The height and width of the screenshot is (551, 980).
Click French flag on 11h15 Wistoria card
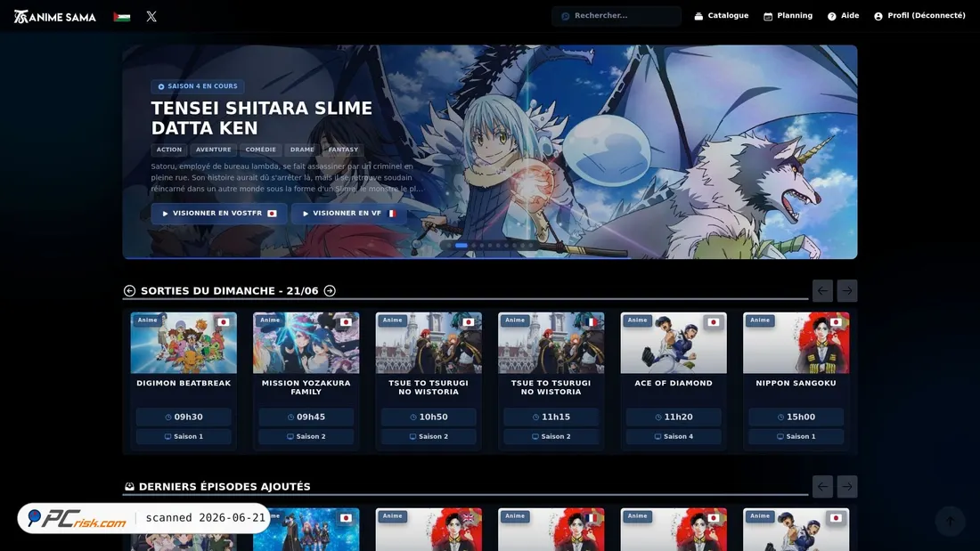pos(591,322)
